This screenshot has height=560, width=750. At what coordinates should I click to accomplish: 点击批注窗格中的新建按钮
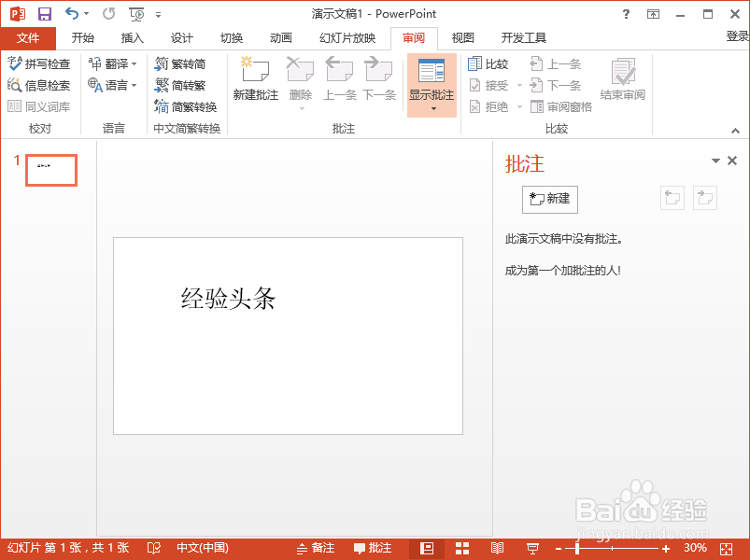549,199
